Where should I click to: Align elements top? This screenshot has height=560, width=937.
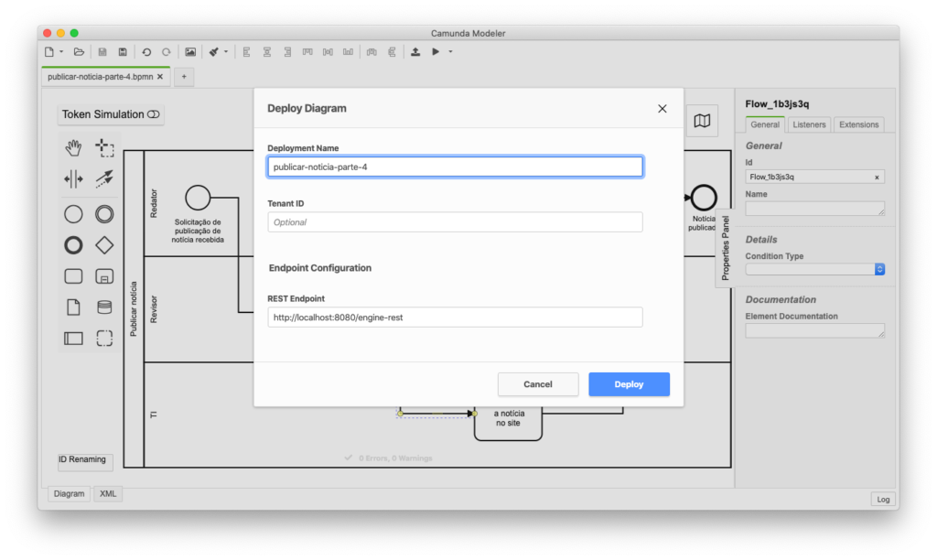click(307, 52)
